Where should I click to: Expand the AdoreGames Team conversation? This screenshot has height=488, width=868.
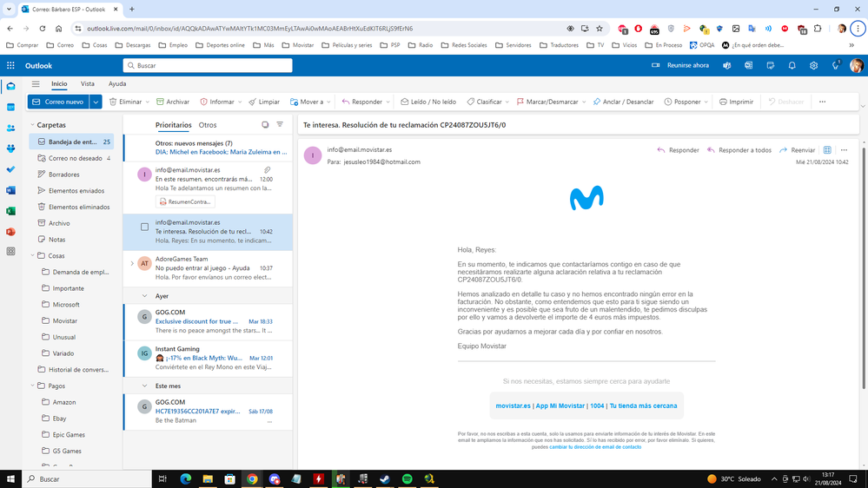tap(132, 264)
